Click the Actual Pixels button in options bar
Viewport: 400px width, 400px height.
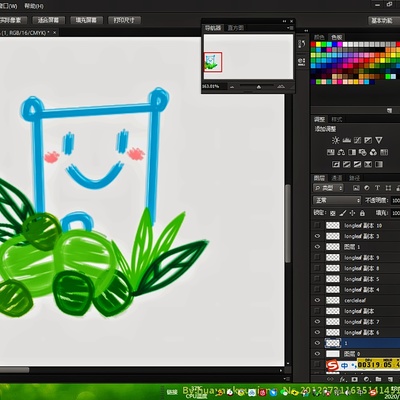click(13, 20)
